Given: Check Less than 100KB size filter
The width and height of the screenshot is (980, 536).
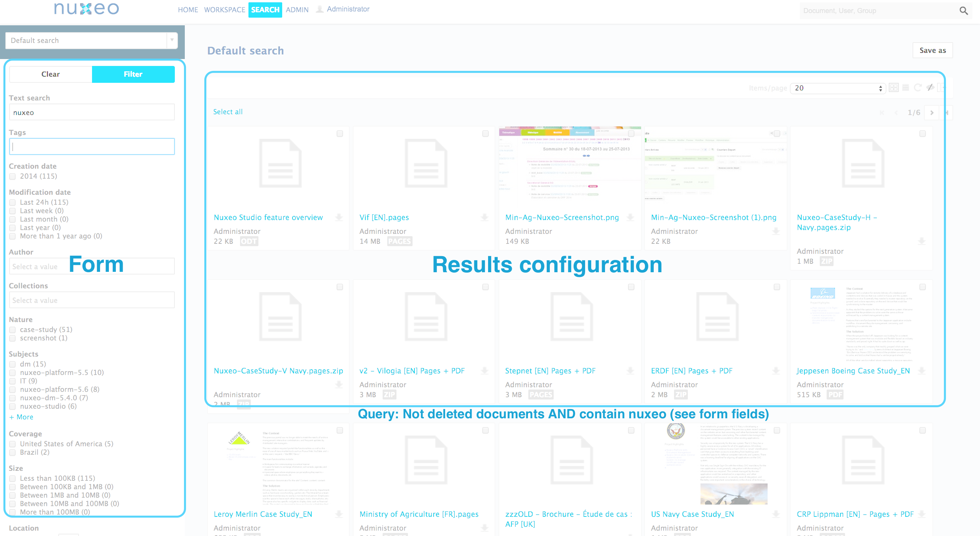Looking at the screenshot, I should tap(13, 478).
